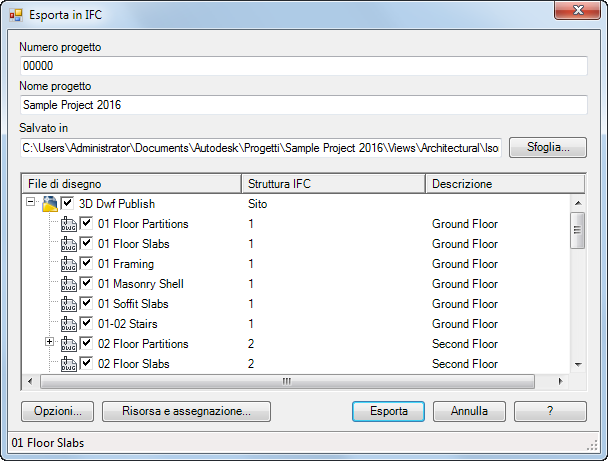The height and width of the screenshot is (461, 608).
Task: Click the vertical scrollbar down arrow
Action: tap(577, 364)
